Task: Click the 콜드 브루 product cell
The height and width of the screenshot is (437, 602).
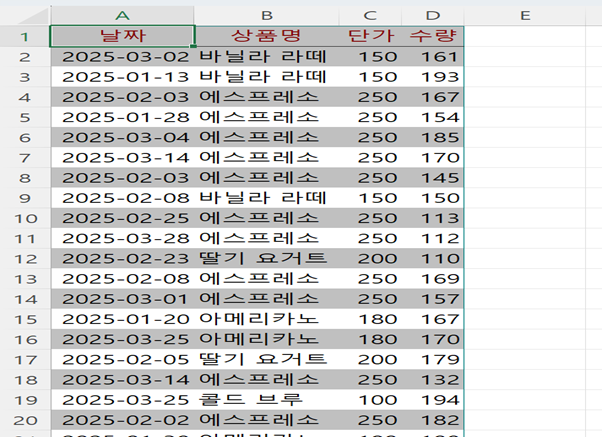Action: pos(267,400)
